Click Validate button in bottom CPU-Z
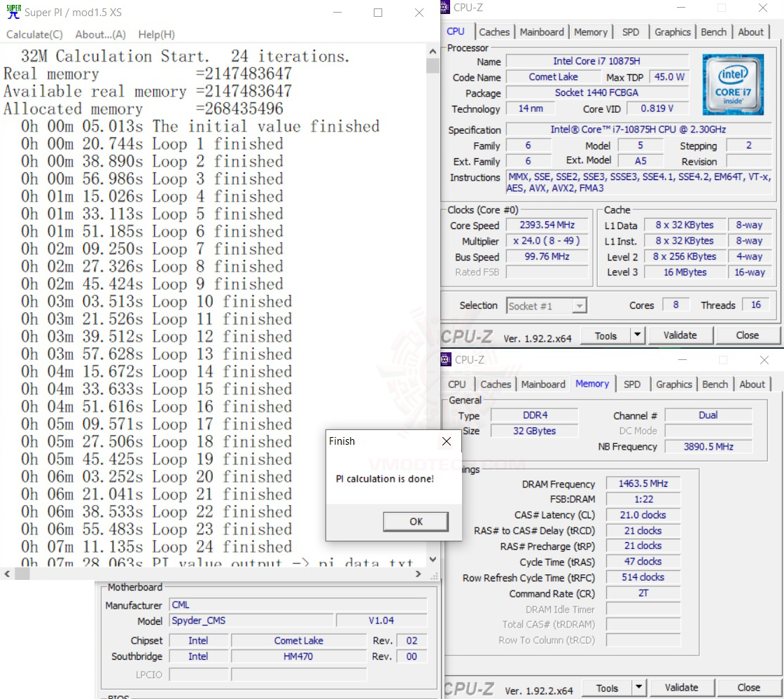Image resolution: width=784 pixels, height=699 pixels. (x=682, y=688)
